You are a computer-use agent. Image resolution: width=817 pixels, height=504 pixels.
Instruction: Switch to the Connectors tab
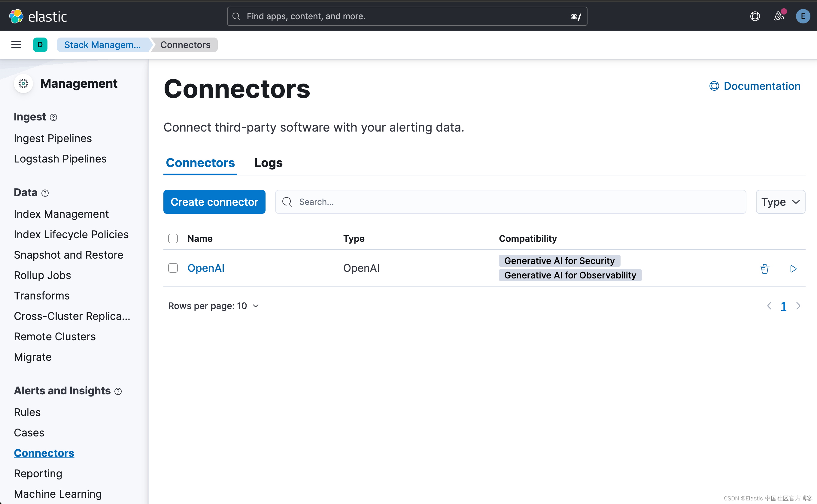[200, 163]
